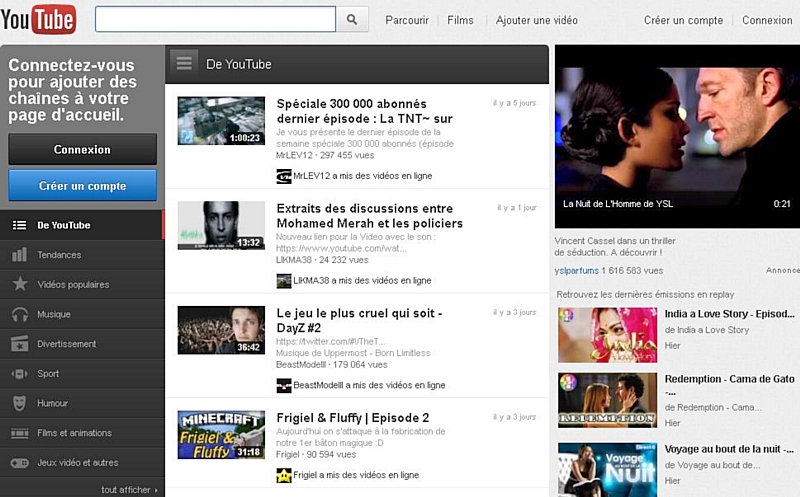Select Divertissement category
The width and height of the screenshot is (800, 497).
82,344
